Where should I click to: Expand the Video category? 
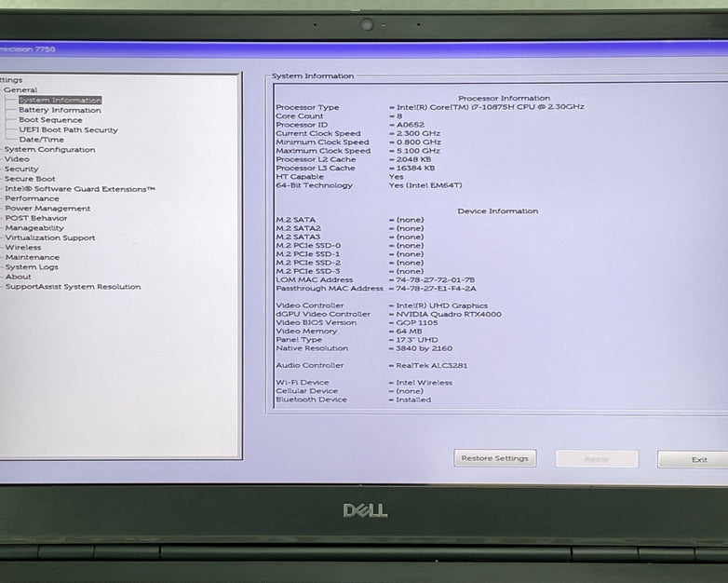coord(17,159)
